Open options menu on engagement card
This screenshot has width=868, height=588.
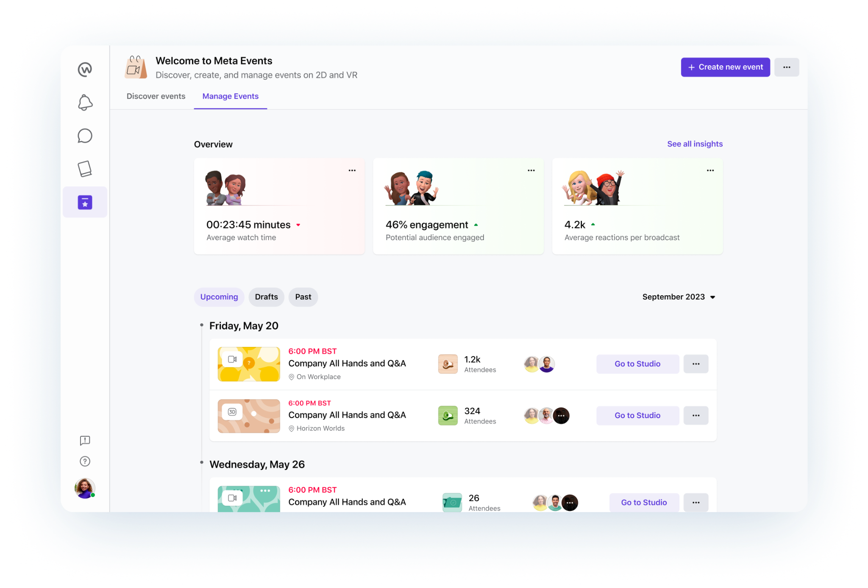tap(531, 170)
